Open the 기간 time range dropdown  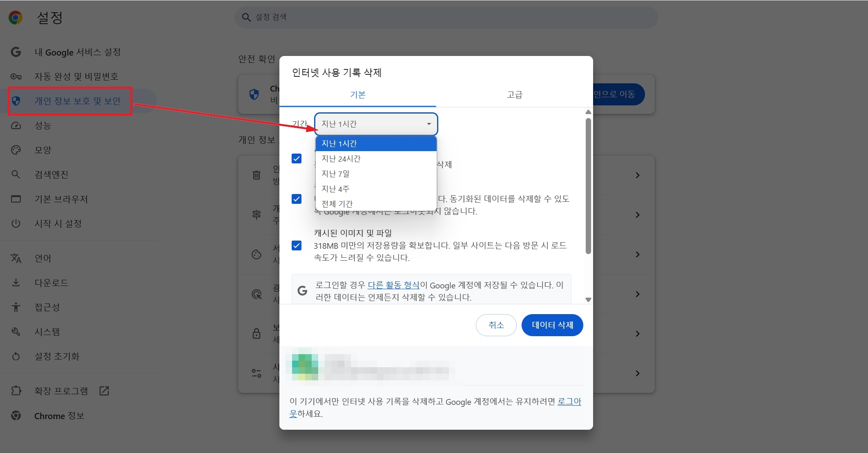[376, 124]
